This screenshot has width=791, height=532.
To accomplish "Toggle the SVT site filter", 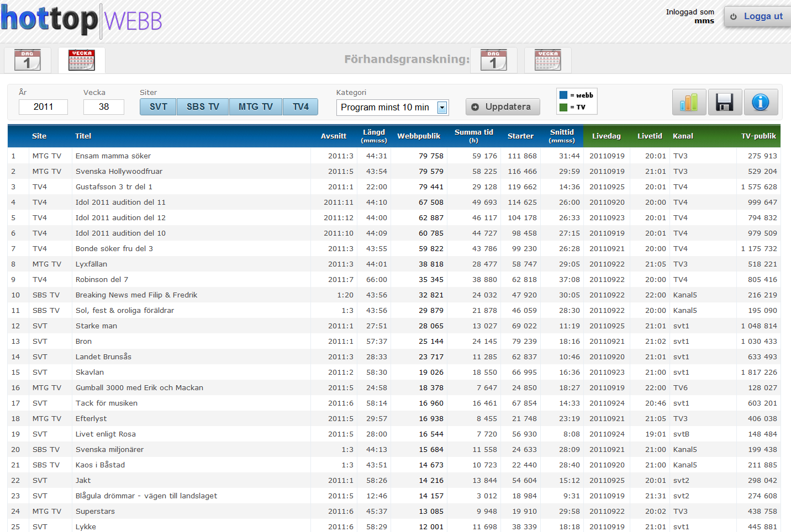I will click(158, 107).
